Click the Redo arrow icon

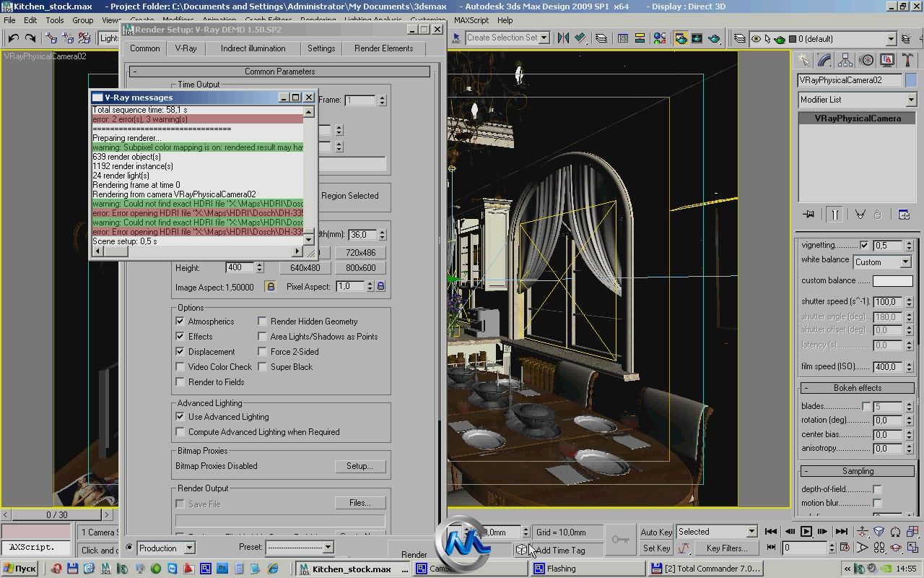click(x=30, y=38)
